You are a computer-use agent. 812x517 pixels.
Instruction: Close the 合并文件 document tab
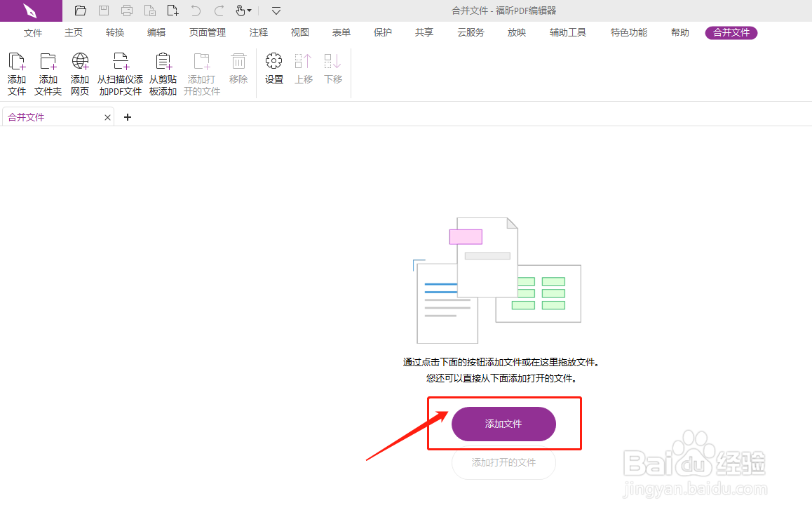click(108, 118)
